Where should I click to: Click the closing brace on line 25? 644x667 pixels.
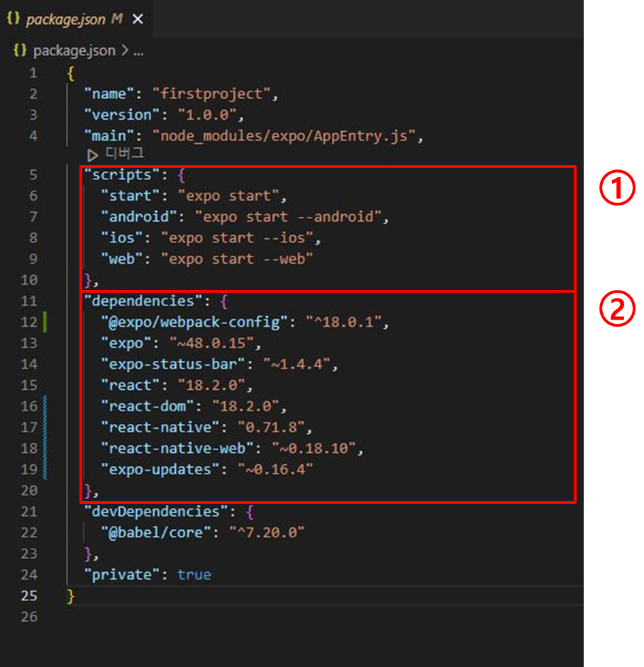(71, 596)
